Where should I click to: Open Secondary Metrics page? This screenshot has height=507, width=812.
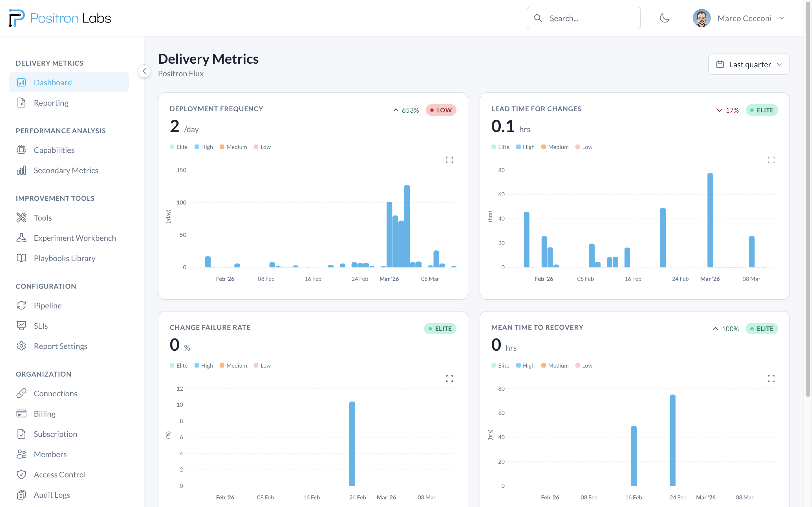(x=66, y=170)
